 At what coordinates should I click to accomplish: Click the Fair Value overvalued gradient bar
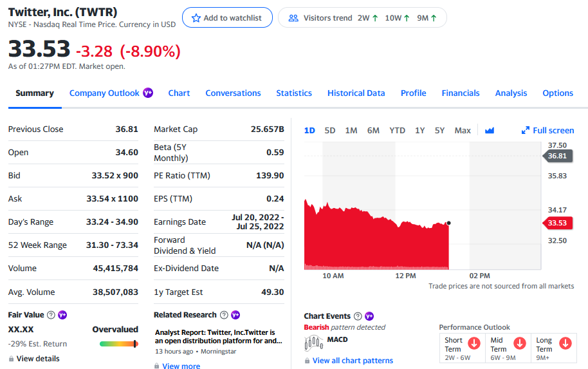point(119,344)
